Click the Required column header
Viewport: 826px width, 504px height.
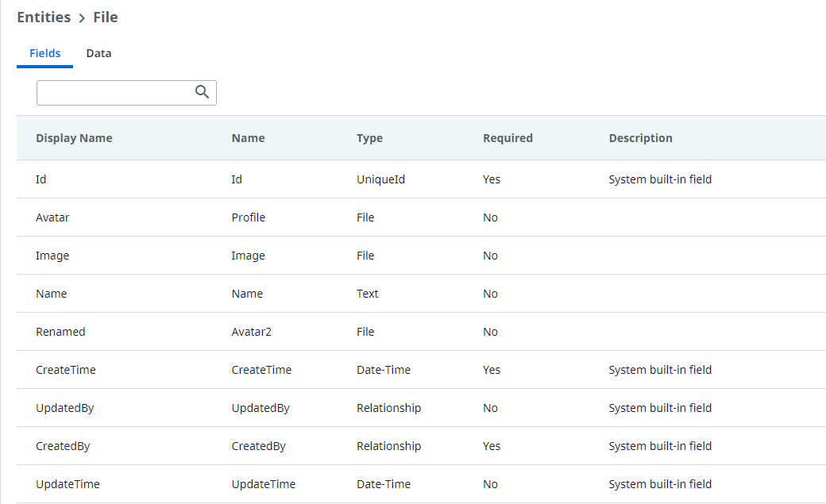[x=508, y=137]
